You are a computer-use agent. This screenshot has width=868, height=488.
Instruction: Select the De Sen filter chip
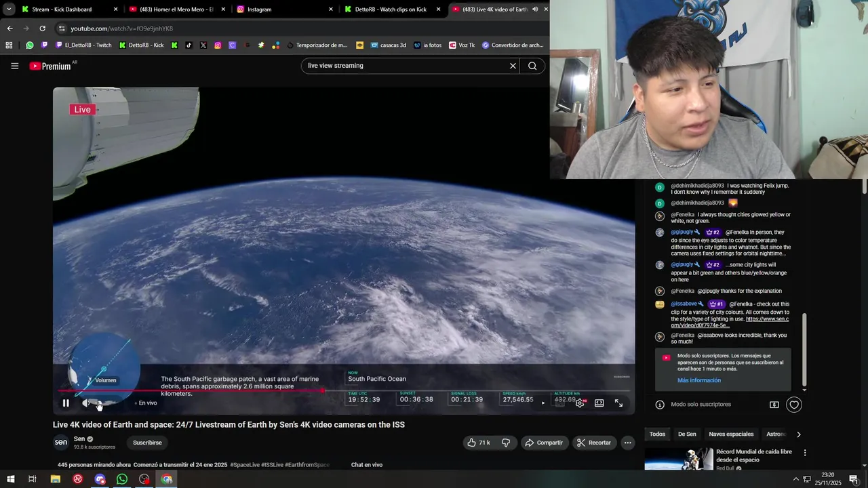[x=687, y=434]
